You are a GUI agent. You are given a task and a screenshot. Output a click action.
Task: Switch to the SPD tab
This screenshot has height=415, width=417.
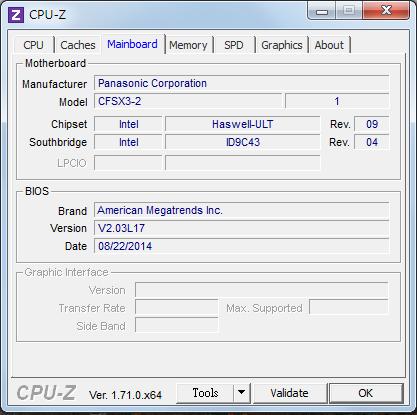(x=234, y=45)
